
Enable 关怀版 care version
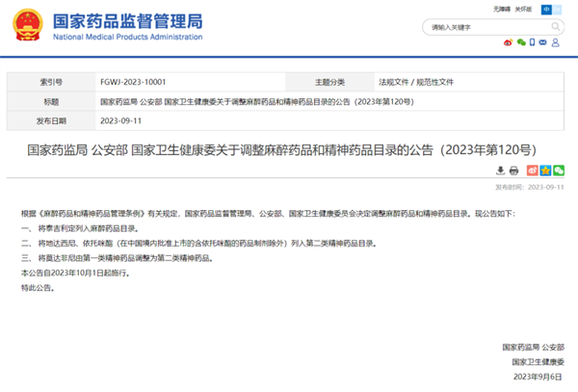pos(523,9)
